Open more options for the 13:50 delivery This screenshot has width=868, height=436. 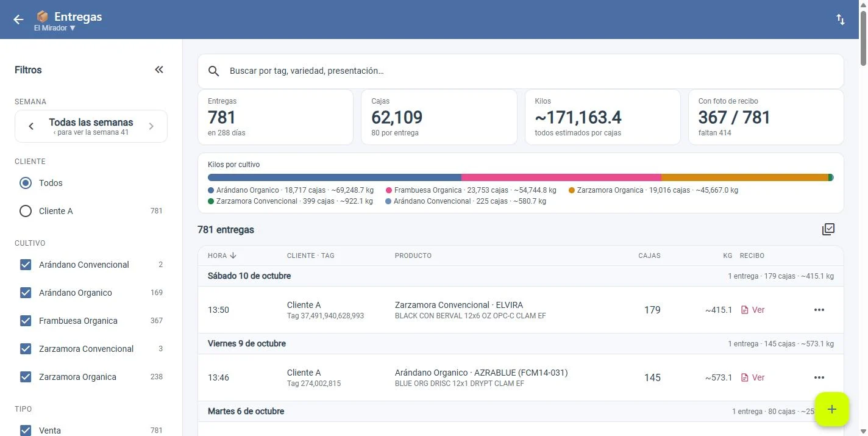pyautogui.click(x=819, y=310)
